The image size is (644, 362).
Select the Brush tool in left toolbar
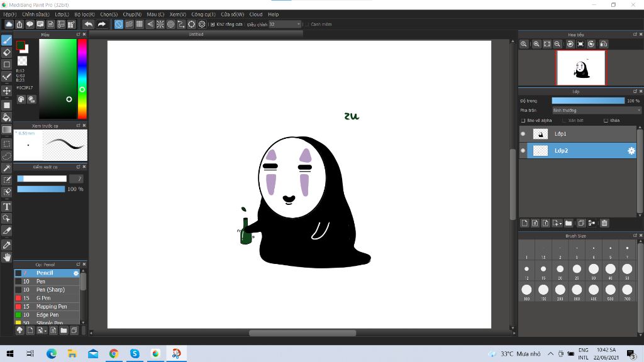[x=6, y=40]
